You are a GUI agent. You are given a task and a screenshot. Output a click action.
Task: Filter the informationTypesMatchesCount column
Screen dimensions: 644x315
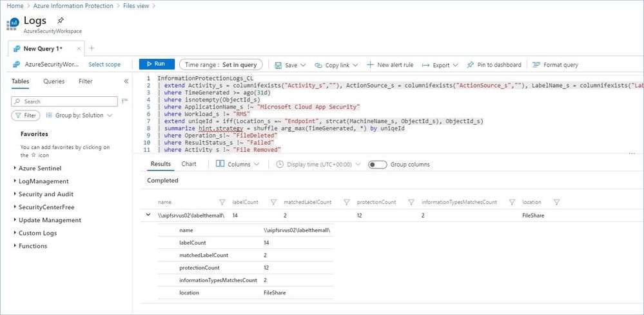(512, 202)
